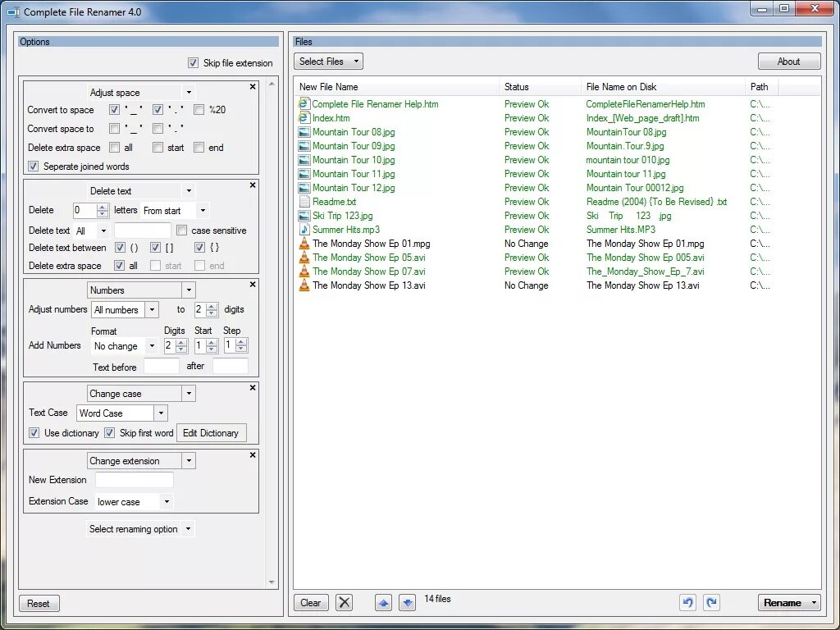The height and width of the screenshot is (630, 840).
Task: Click the Readme.txt document icon
Action: 304,202
